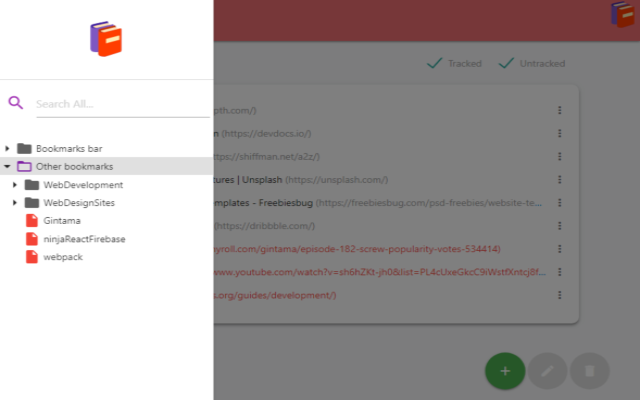Viewport: 640px width, 400px height.
Task: Click the books logo in the sidebar header
Action: click(106, 39)
